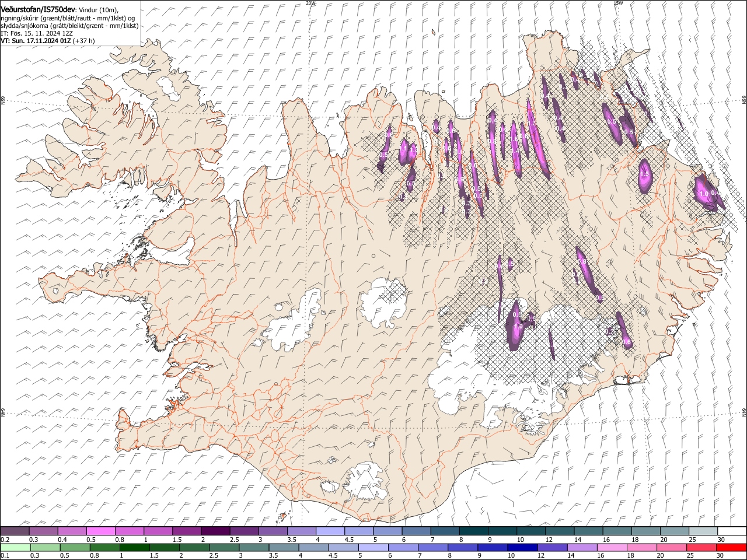
Task: Select the white 30 swatch in the upper legend
Action: click(731, 531)
